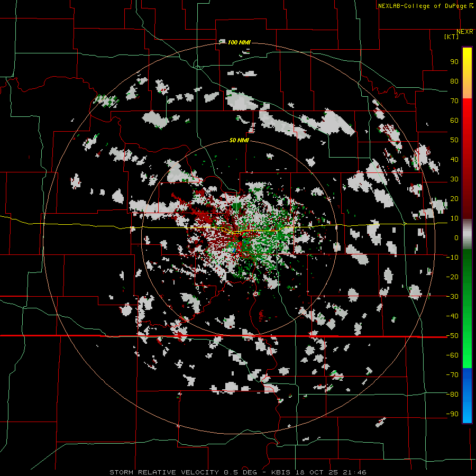Click the 60 value on velocity scale
This screenshot has height=476, width=476.
tap(454, 121)
